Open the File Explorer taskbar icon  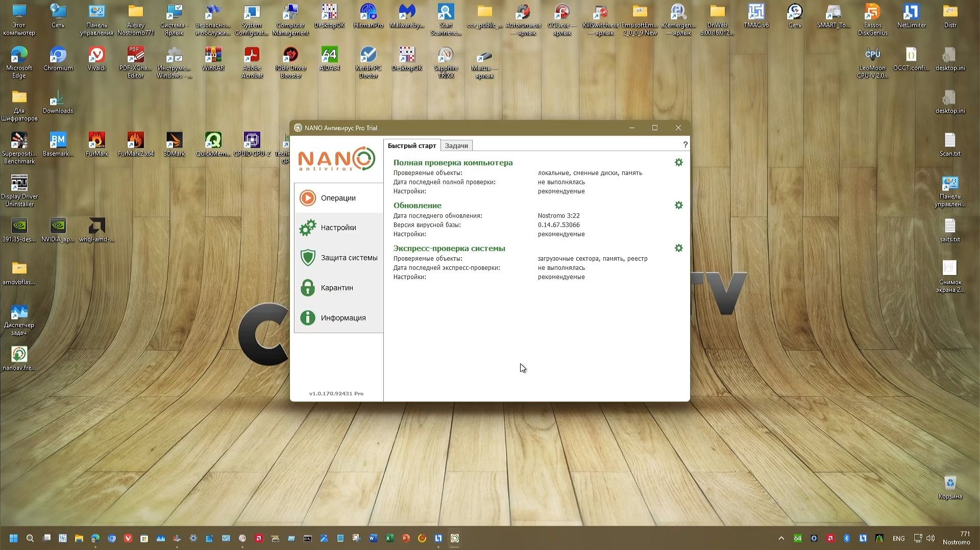pos(79,538)
